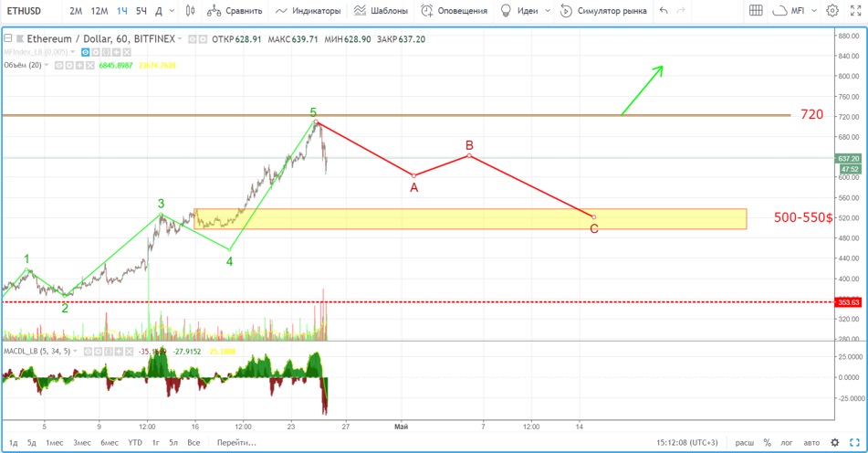
Task: Click the Alerts (Оповещения) clock button
Action: click(454, 11)
